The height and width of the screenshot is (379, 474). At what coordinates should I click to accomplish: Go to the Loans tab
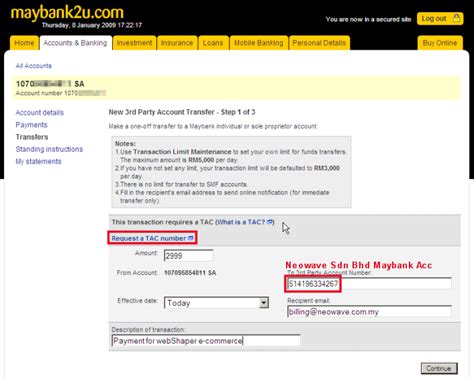pos(213,43)
